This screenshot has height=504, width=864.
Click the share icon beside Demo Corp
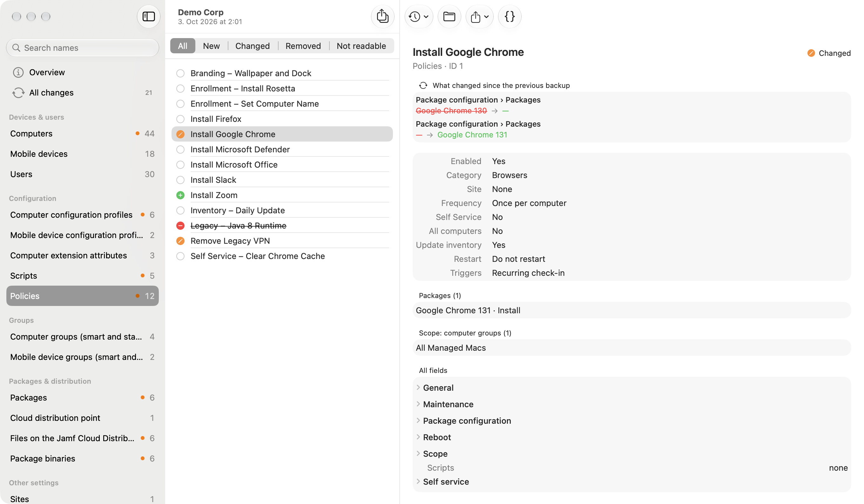[382, 17]
